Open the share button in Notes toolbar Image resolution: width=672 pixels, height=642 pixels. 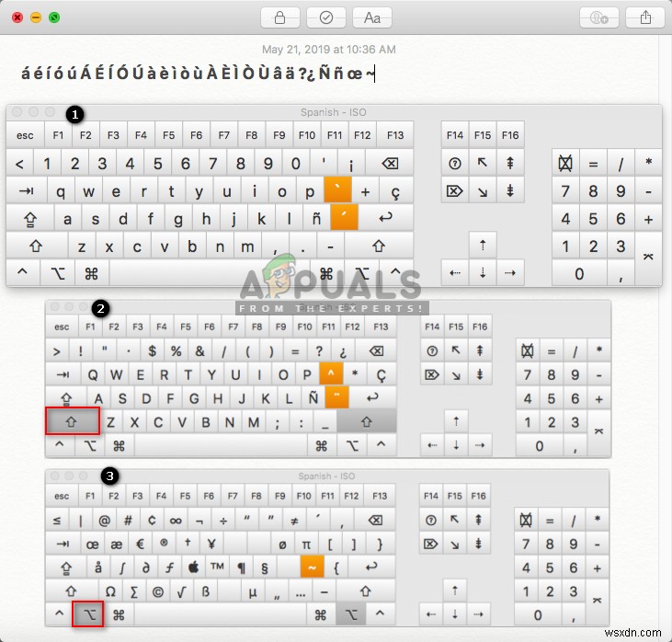pos(645,18)
